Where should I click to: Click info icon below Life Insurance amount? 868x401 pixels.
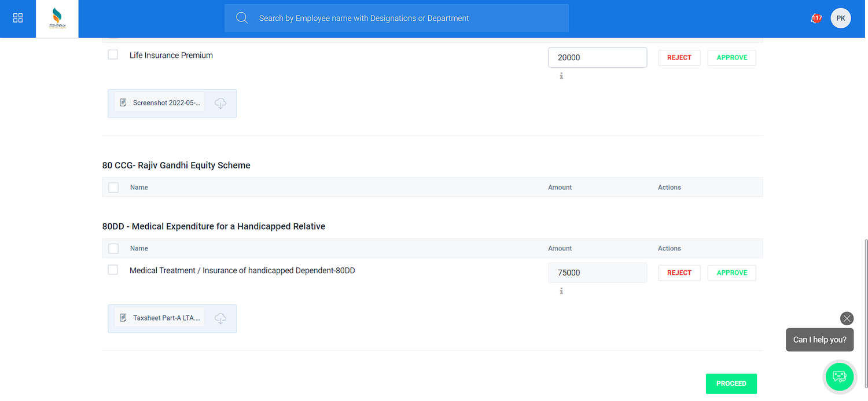(561, 76)
